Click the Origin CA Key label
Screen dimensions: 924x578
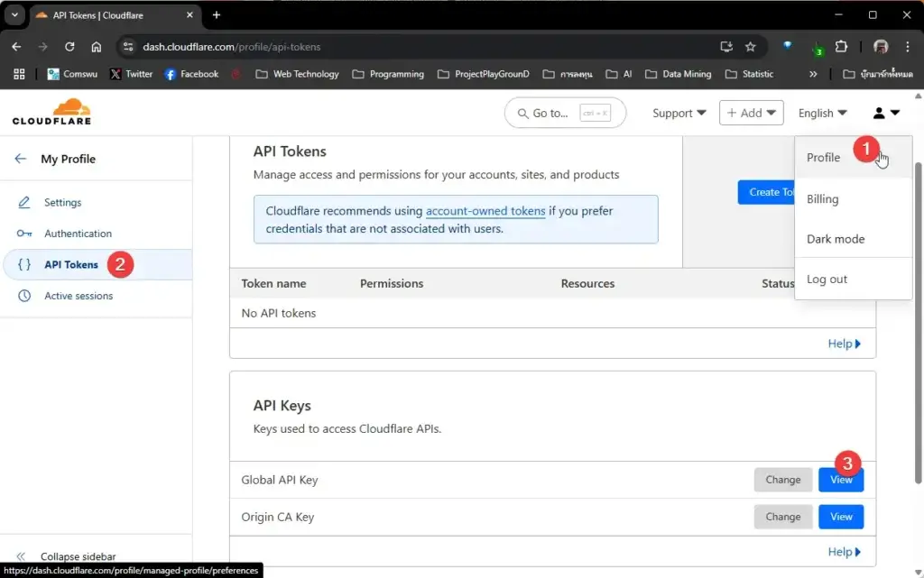(x=278, y=517)
